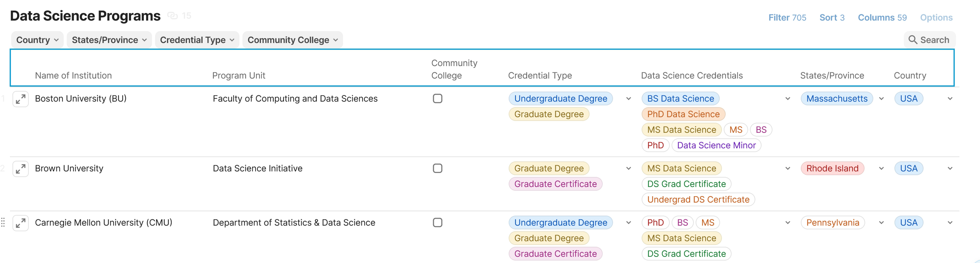The width and height of the screenshot is (980, 263).
Task: Open the States/Province filter dropdown
Action: [109, 40]
